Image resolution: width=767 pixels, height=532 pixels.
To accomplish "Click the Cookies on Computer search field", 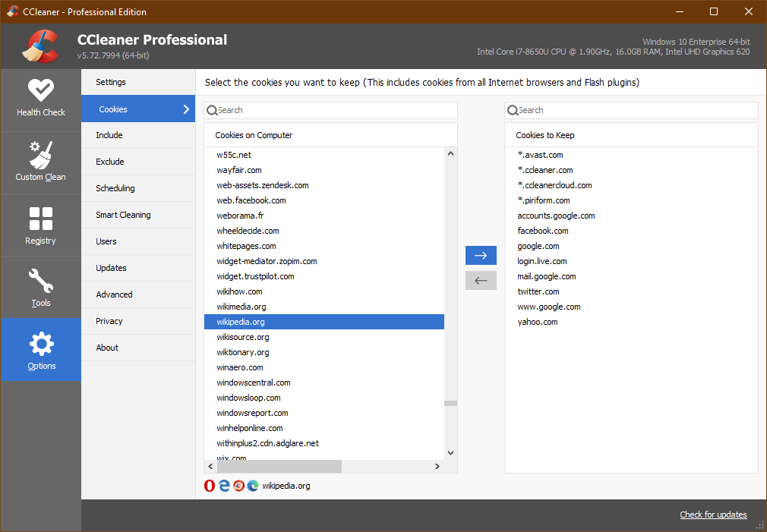I will coord(334,110).
